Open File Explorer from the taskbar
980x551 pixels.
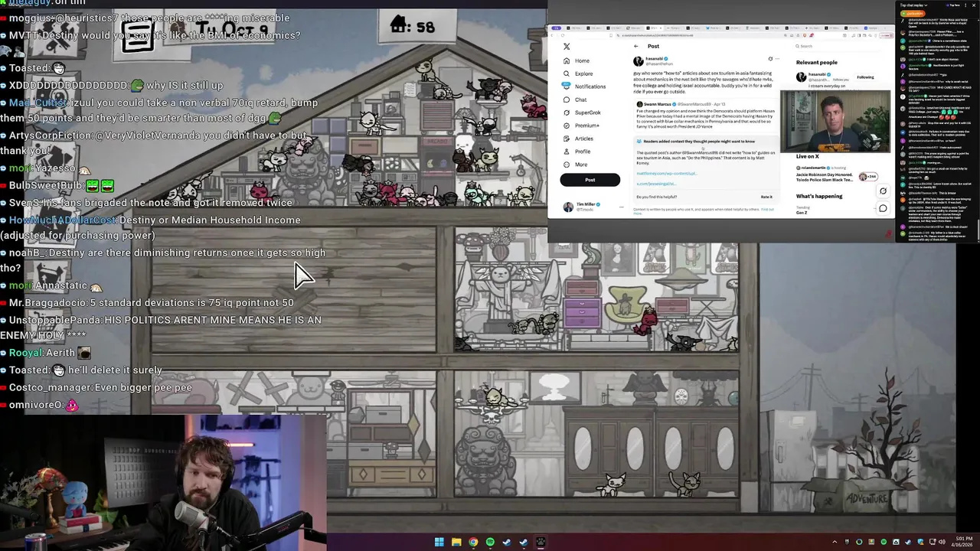[456, 543]
